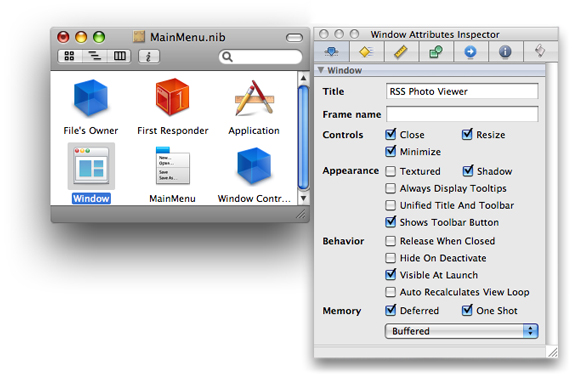
Task: Toggle the toolbar pill button in MainMenu.nib
Action: pyautogui.click(x=294, y=38)
